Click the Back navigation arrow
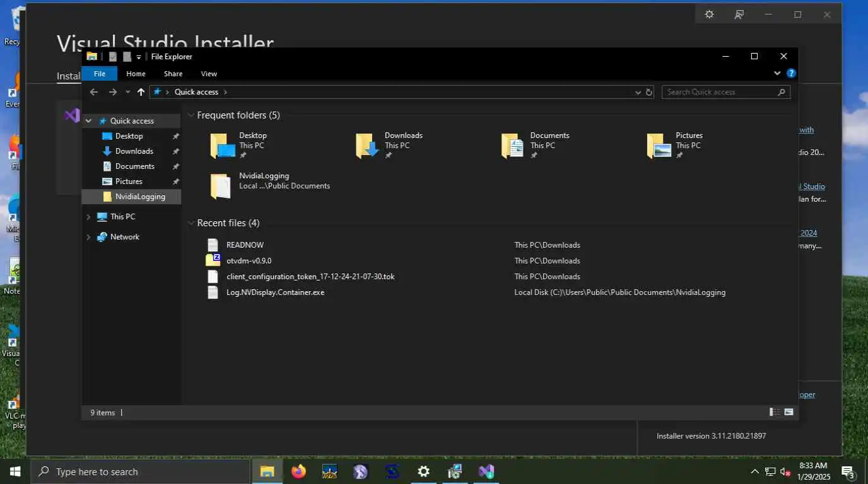This screenshot has width=868, height=484. [x=94, y=92]
